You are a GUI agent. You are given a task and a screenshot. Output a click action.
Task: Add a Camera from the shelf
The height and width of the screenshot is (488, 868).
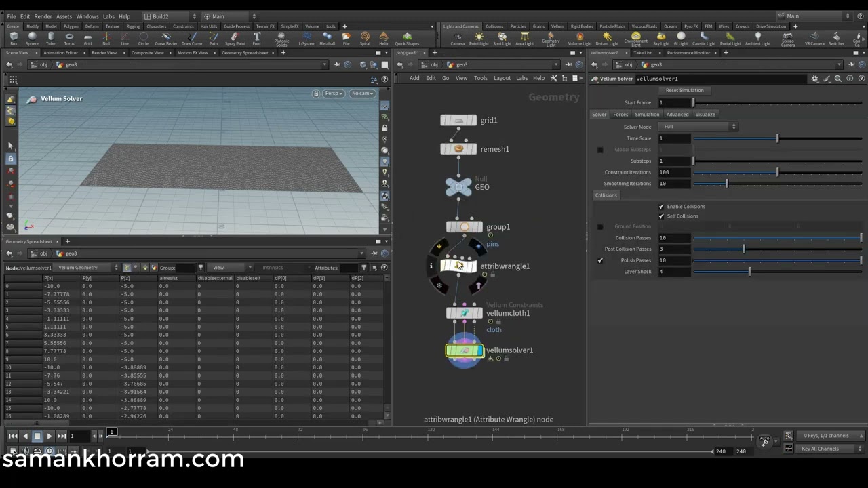(x=458, y=38)
